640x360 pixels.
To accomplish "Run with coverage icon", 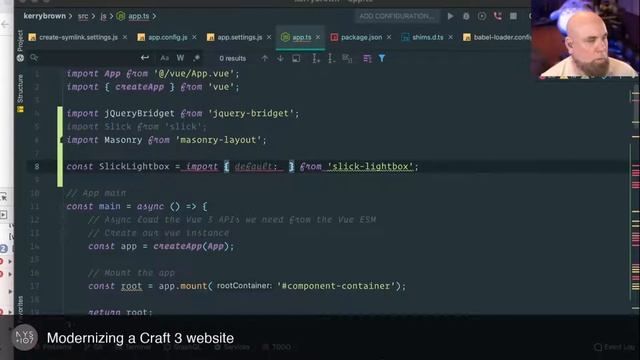I will (x=482, y=16).
